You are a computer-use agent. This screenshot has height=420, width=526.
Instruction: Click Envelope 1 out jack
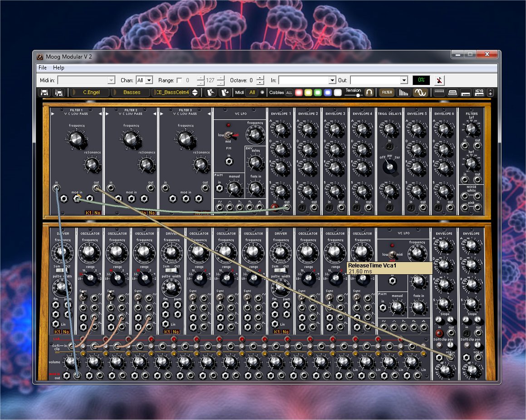click(287, 208)
